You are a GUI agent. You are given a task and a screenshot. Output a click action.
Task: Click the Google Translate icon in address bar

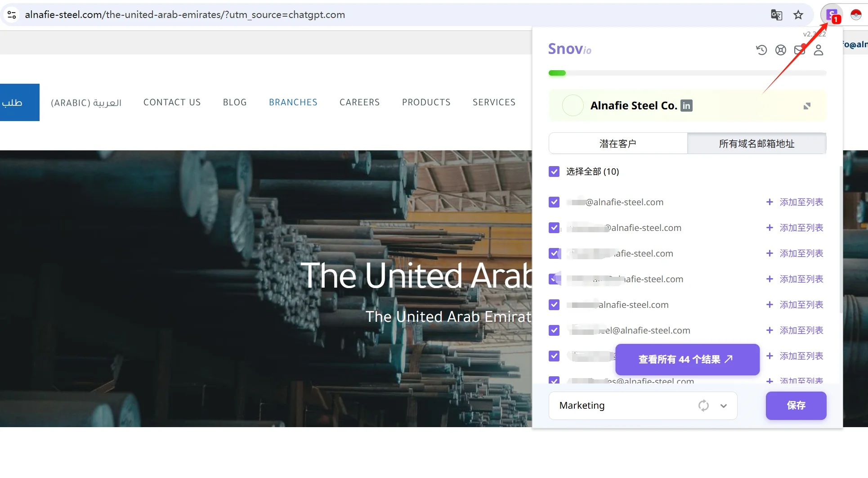(x=777, y=15)
